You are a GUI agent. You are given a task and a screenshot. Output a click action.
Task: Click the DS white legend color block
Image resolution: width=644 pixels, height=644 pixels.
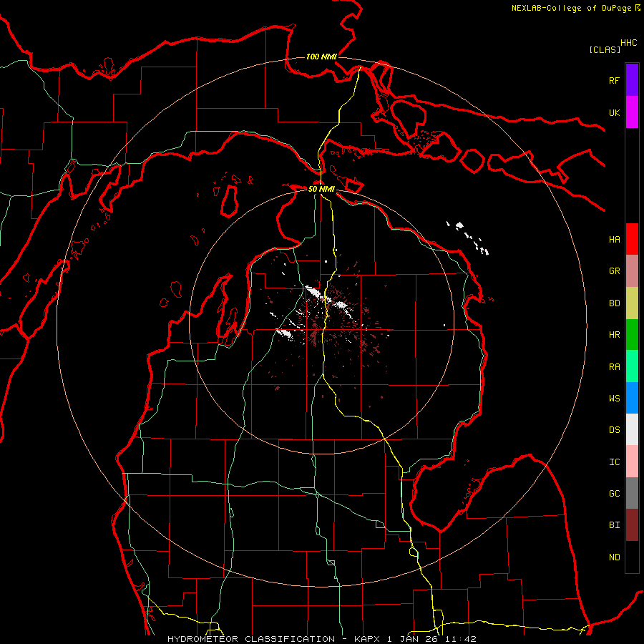tap(632, 429)
